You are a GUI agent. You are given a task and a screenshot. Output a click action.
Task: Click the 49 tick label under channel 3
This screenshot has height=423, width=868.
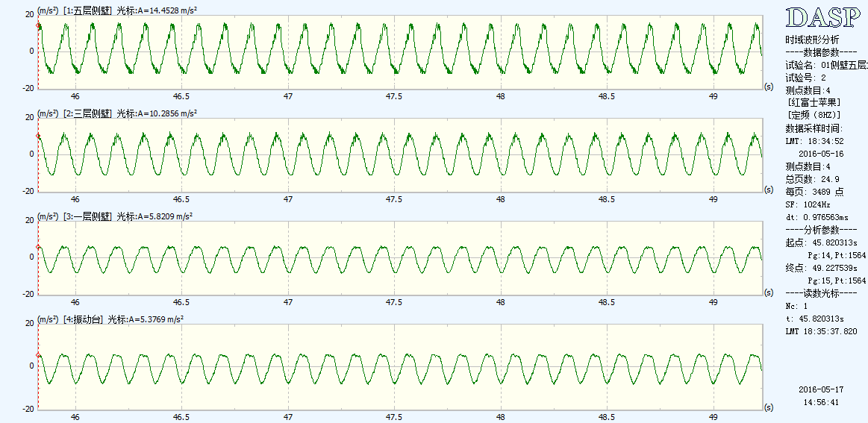click(x=713, y=302)
